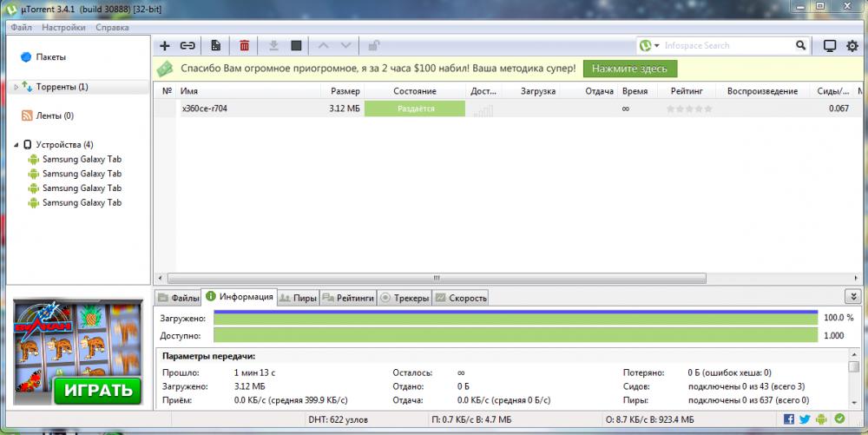Sort by the Имя column header

coord(248,91)
